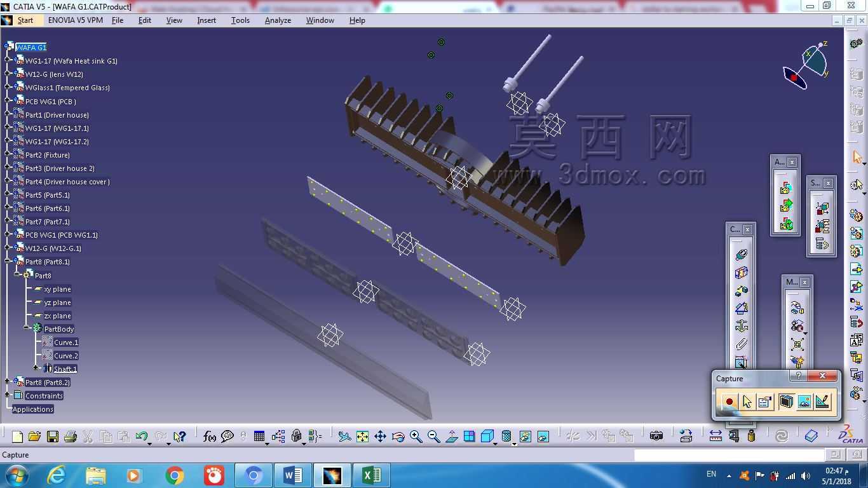The image size is (868, 488).
Task: Start recording with the red Capture button
Action: tap(729, 402)
